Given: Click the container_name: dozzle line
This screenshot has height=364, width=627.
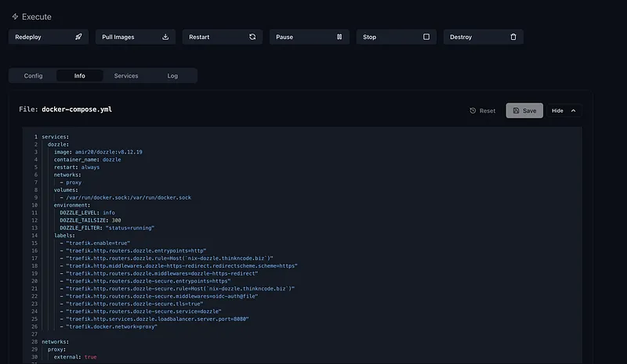Looking at the screenshot, I should tap(87, 160).
